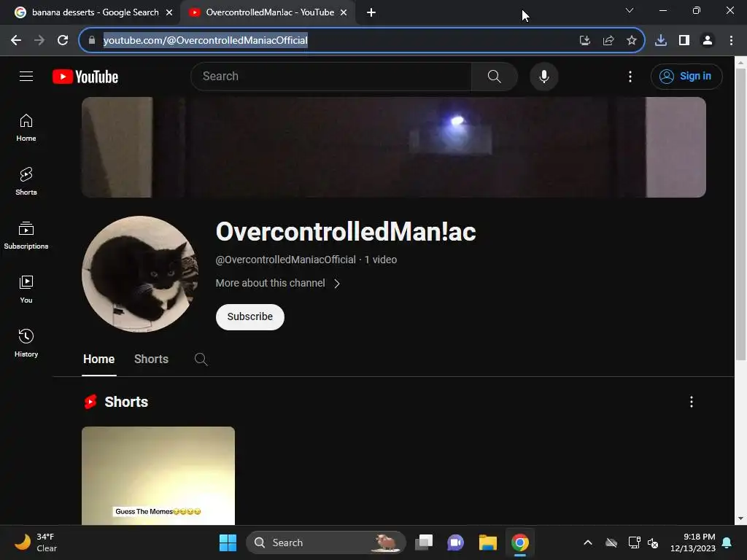This screenshot has width=747, height=560.
Task: Bookmark this tab with the star
Action: click(x=632, y=40)
